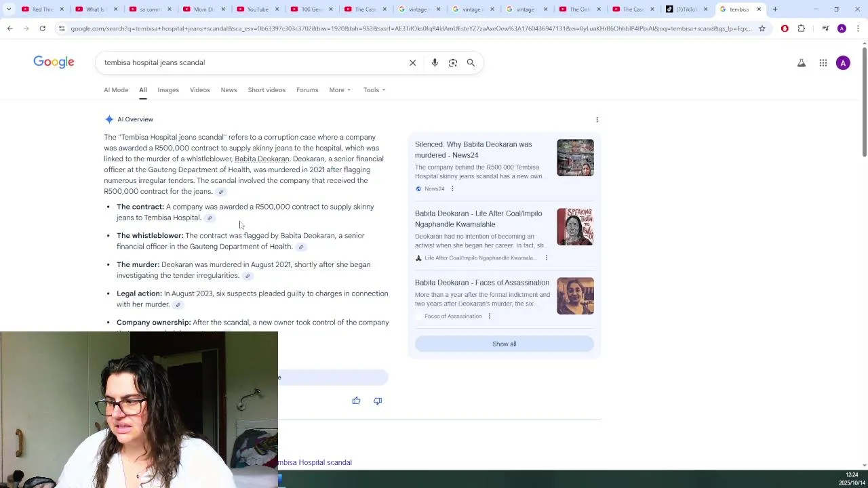The height and width of the screenshot is (488, 868).
Task: Open source link icon after 'The whistleblower' bullet
Action: point(301,247)
